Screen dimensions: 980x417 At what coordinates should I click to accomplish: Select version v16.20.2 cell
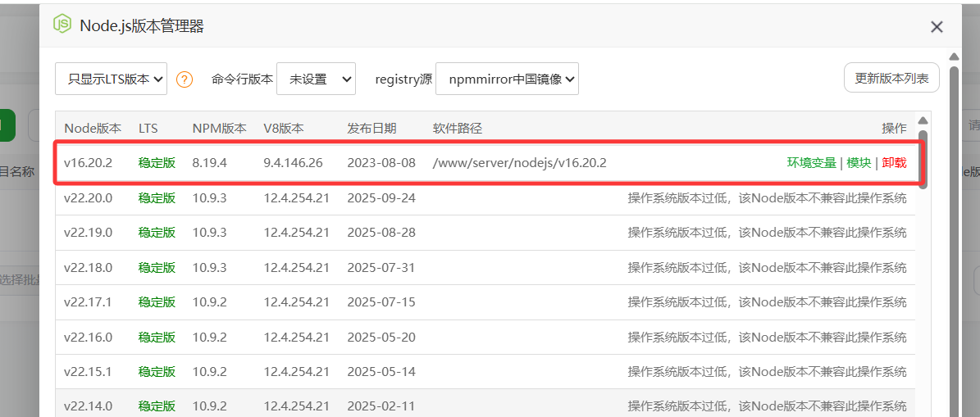click(88, 163)
